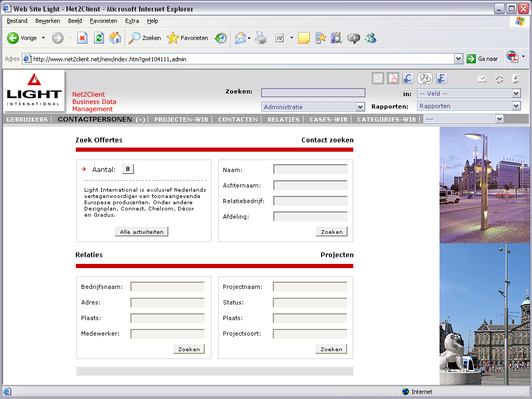Viewport: 532px width, 399px height.
Task: Expand the Vorige back history dropdown arrow
Action: [x=44, y=38]
